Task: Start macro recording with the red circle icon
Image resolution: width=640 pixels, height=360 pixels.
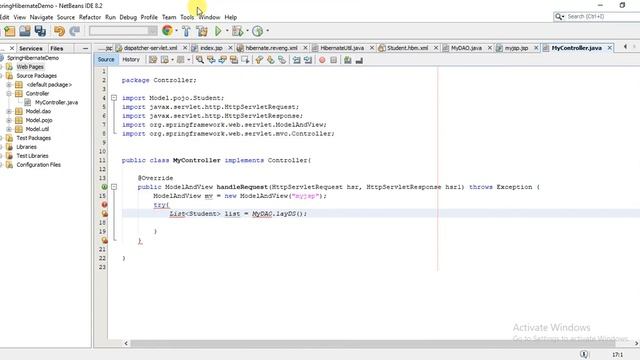Action: [x=322, y=60]
